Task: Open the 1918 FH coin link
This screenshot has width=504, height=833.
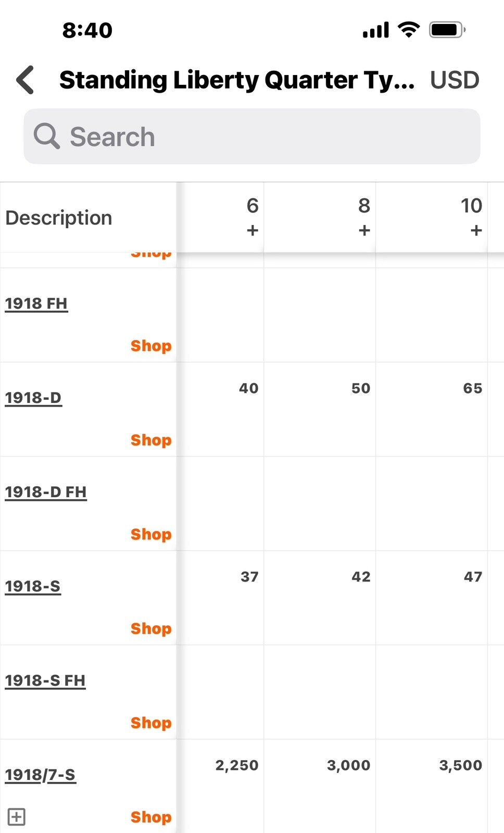Action: point(36,303)
